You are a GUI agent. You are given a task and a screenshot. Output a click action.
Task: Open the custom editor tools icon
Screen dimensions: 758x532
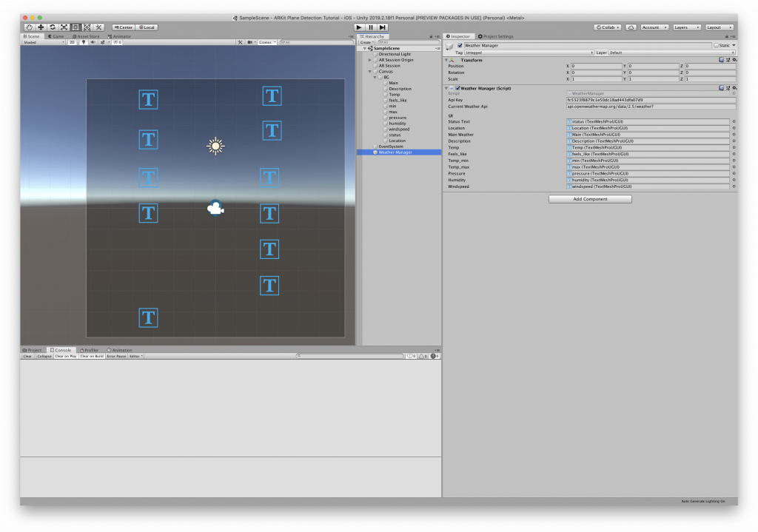[98, 27]
